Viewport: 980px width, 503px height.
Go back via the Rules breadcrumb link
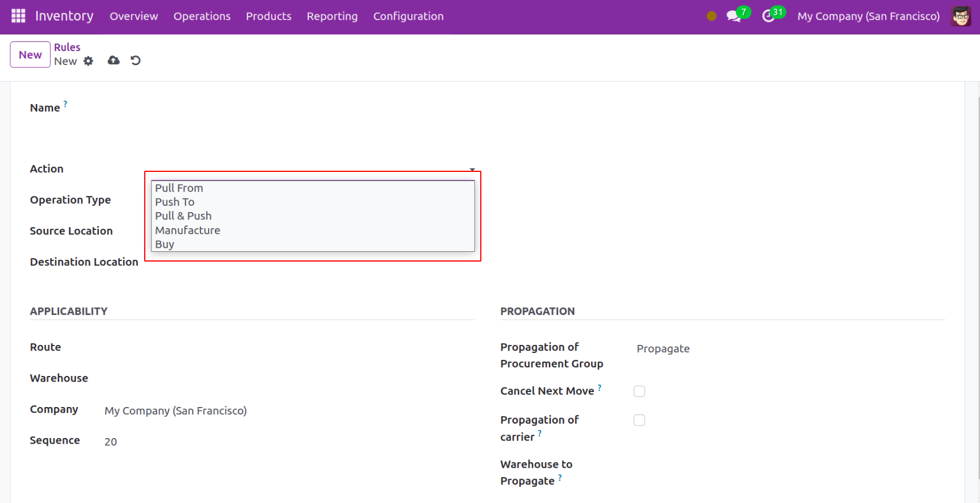point(67,47)
